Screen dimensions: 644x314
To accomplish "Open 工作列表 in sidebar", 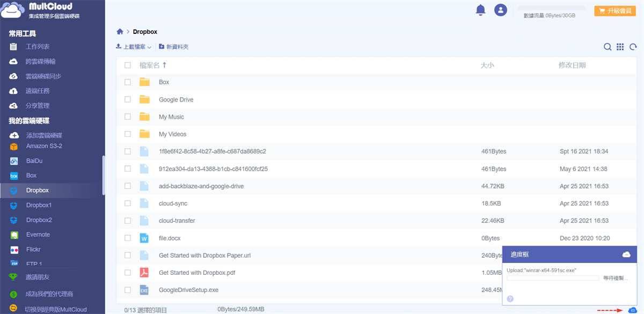I will [38, 47].
